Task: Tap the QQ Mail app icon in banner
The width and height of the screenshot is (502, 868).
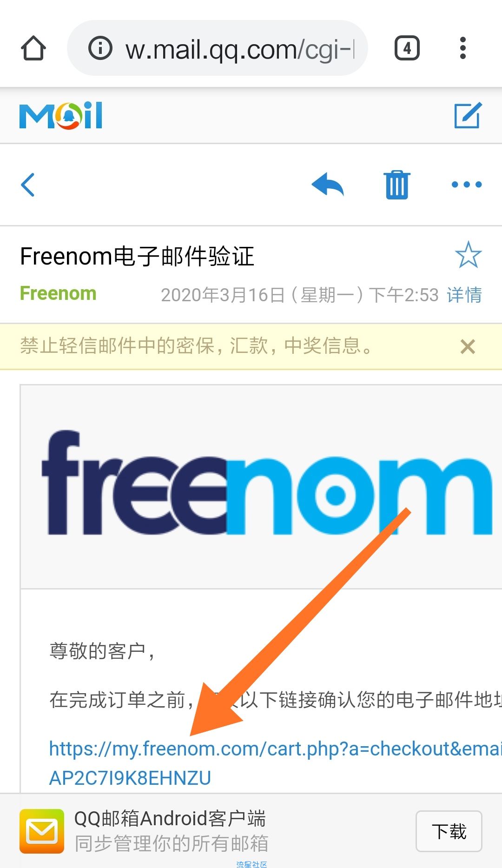Action: 42,831
